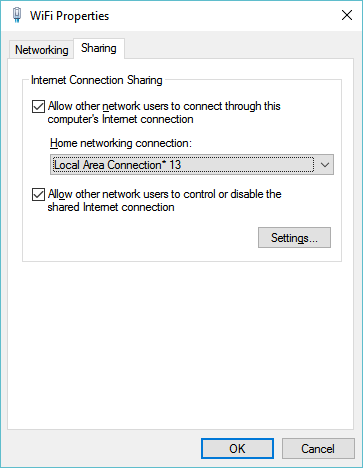Expand the Home networking connection dropdown arrow
Screen dimensions: 363x468
(x=325, y=165)
